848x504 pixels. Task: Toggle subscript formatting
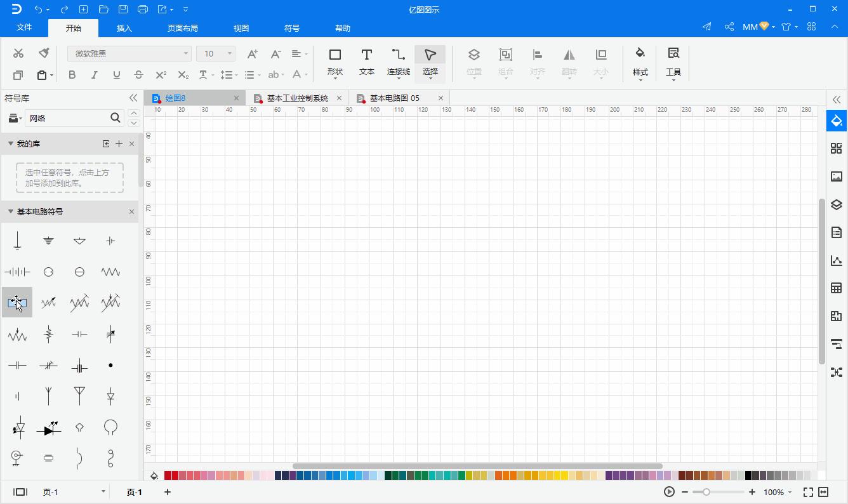pyautogui.click(x=183, y=75)
